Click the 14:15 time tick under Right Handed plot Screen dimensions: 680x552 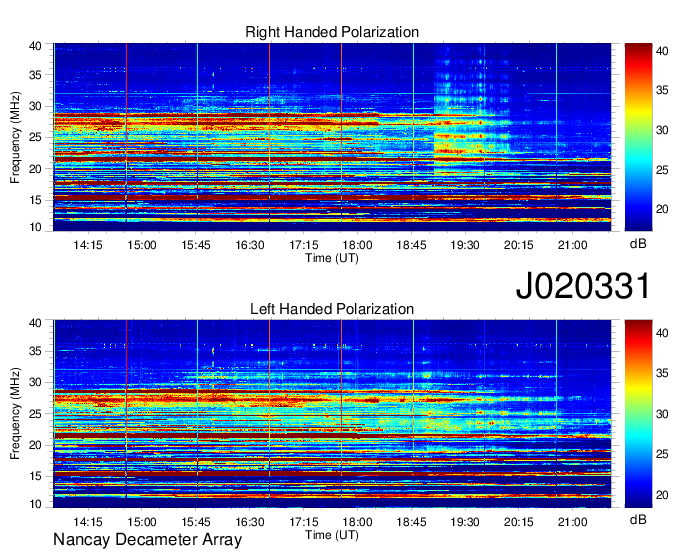(x=88, y=245)
